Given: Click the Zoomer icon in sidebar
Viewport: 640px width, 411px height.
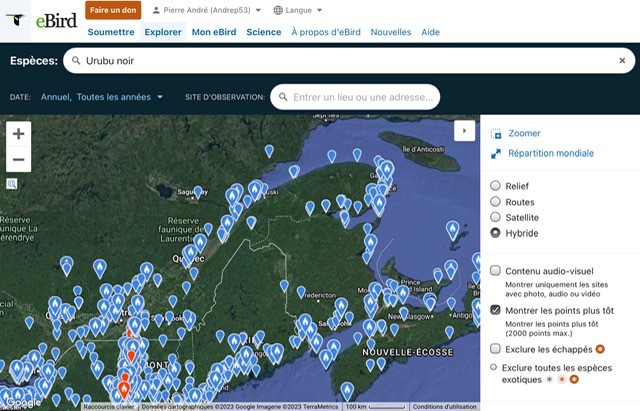Looking at the screenshot, I should pos(496,133).
